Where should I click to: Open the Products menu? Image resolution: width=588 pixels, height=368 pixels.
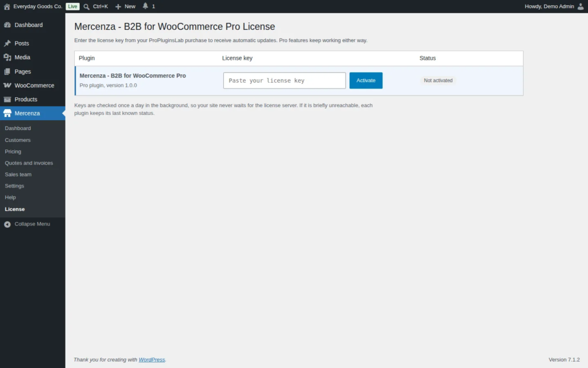(x=26, y=99)
